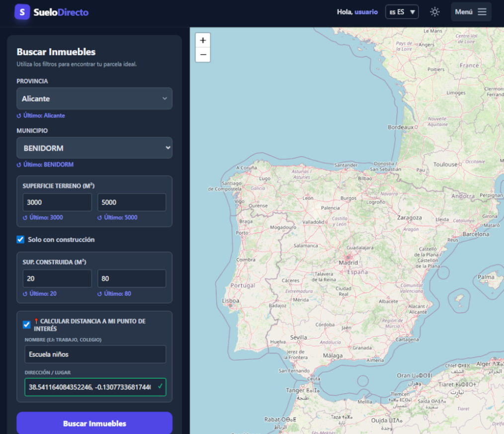
Task: Restore last minimum surface 'Último: 3000'
Action: point(43,218)
